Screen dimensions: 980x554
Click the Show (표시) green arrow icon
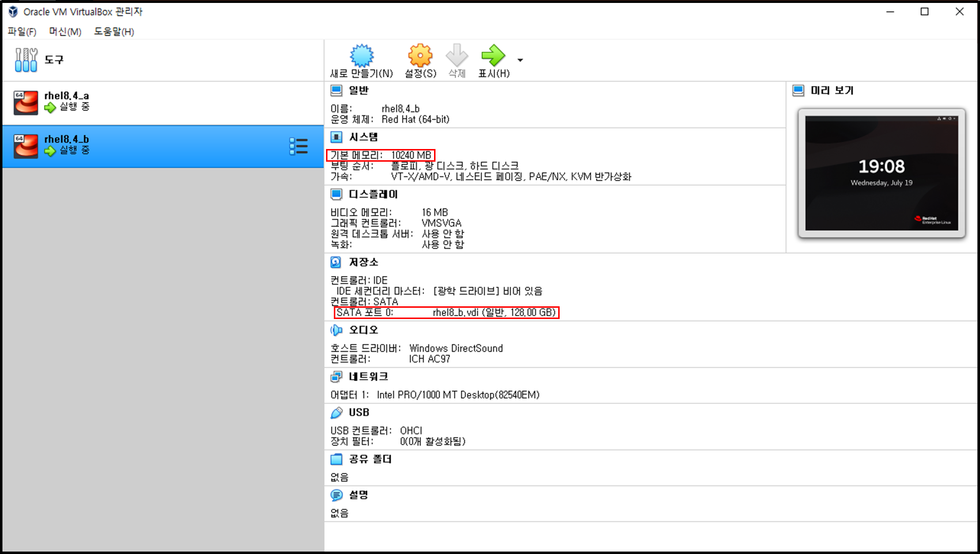pos(493,56)
